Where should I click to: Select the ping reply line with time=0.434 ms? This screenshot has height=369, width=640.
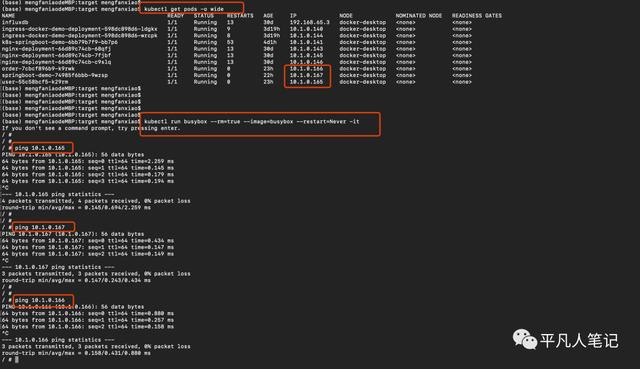(88, 240)
